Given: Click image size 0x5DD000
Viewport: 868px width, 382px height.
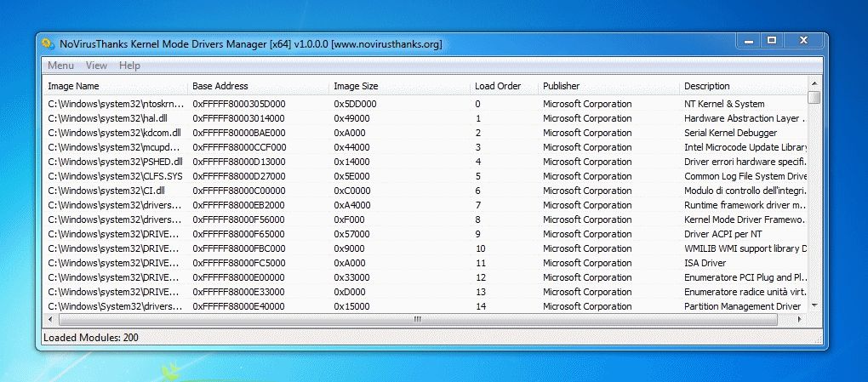Looking at the screenshot, I should tap(355, 104).
